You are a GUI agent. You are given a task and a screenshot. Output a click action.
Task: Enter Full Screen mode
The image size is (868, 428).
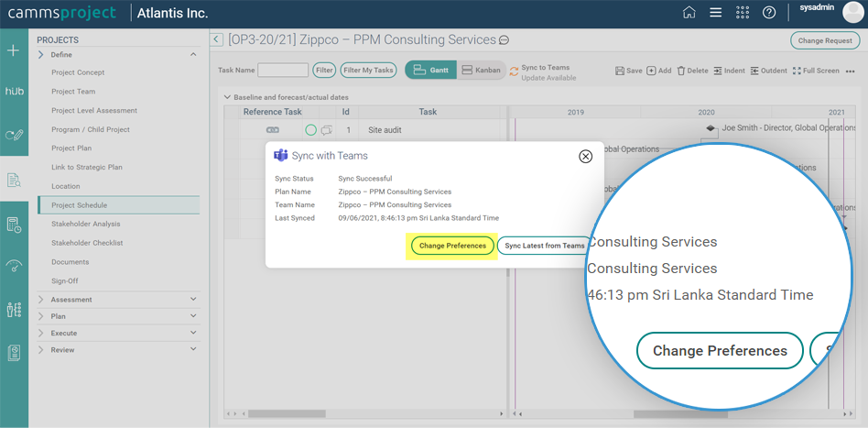point(816,71)
